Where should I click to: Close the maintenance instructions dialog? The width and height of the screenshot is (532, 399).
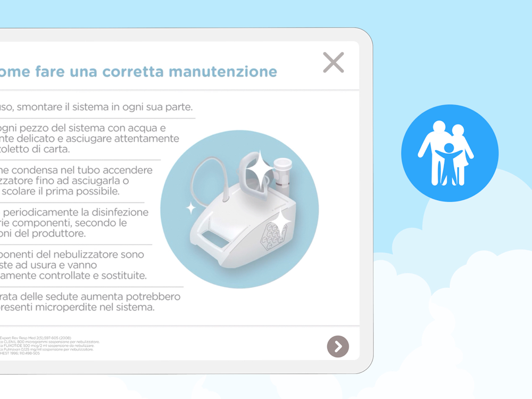click(x=333, y=62)
